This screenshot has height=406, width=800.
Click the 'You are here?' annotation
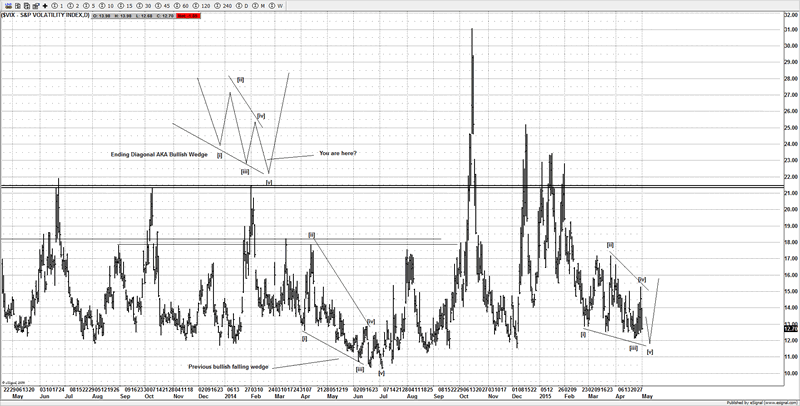point(338,153)
